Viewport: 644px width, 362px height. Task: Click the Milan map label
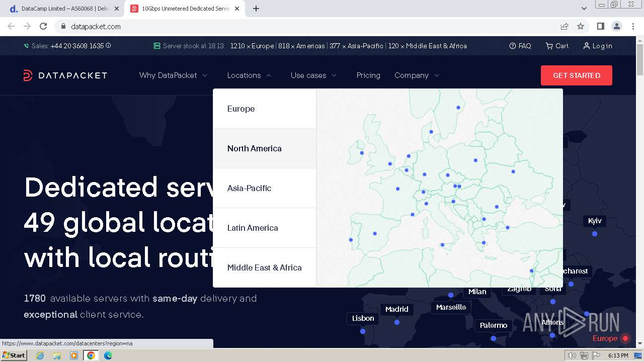pos(477,292)
